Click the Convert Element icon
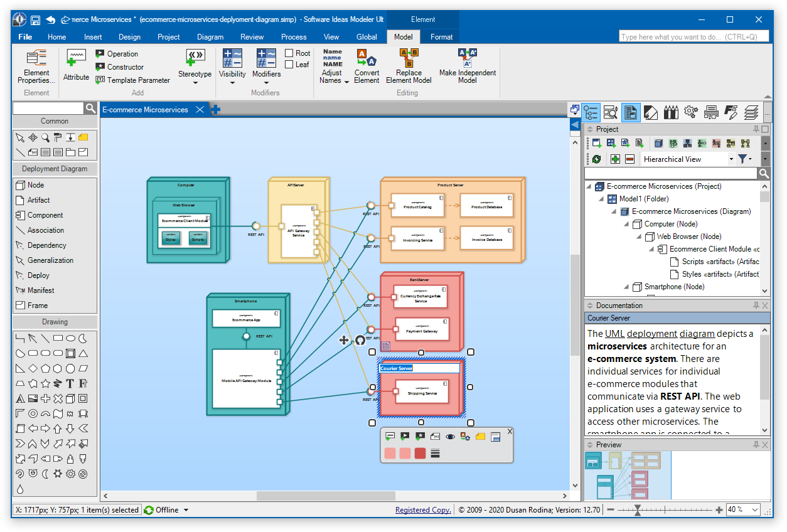Screen dimensions: 787x532 (x=367, y=59)
